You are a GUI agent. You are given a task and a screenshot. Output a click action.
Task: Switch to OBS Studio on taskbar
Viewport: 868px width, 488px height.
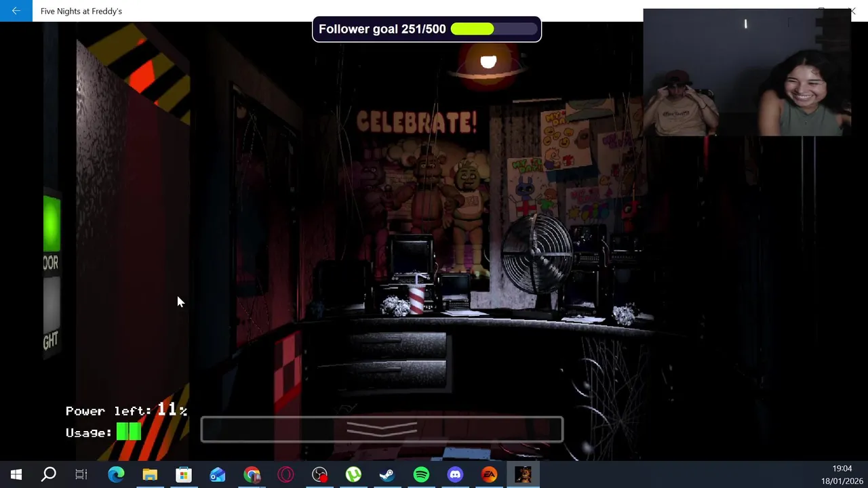[319, 474]
